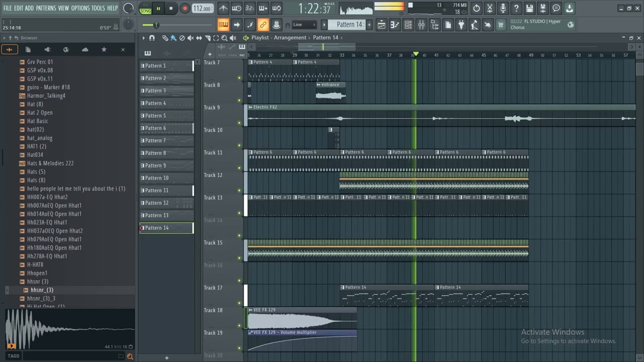Mute Track 18 with green light
644x362 pixels.
click(239, 326)
